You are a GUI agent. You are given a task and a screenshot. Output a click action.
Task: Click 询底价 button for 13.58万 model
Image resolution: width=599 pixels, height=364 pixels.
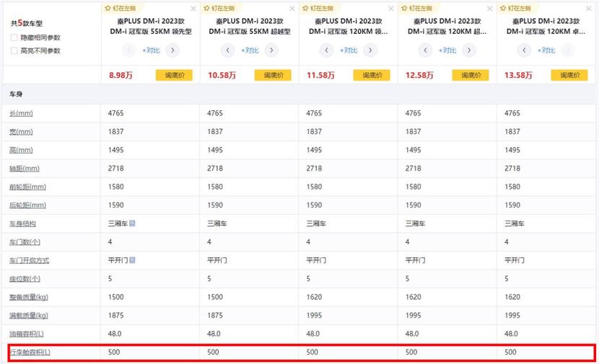[569, 75]
